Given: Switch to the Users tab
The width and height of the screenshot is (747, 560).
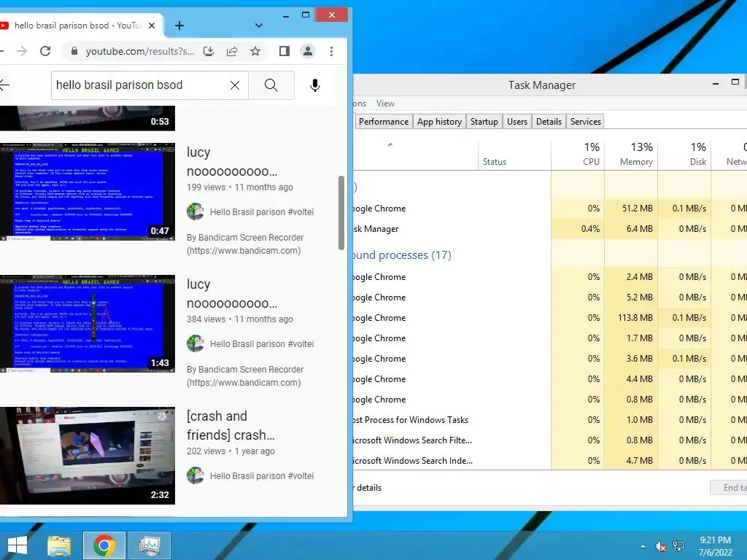Looking at the screenshot, I should tap(517, 122).
